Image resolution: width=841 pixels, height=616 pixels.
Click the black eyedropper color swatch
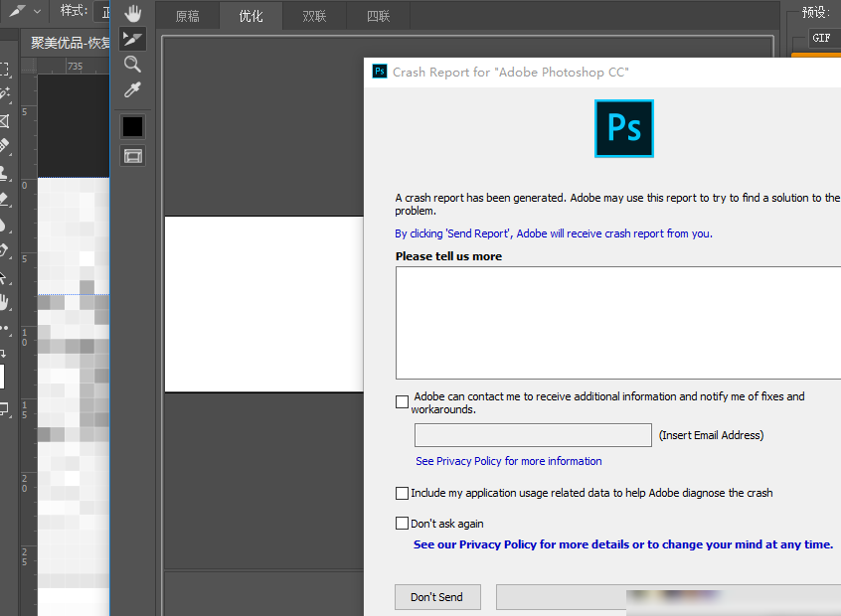point(132,127)
